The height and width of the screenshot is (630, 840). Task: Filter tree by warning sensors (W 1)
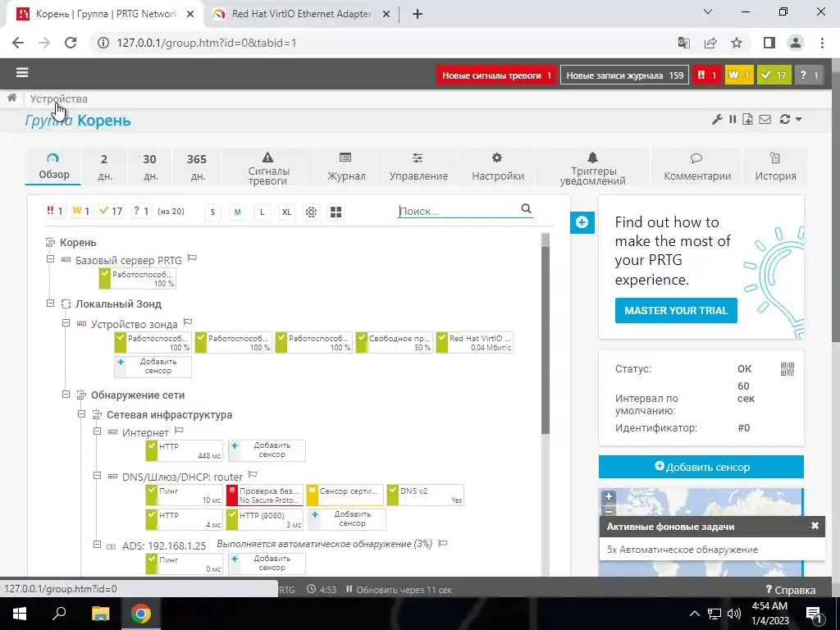point(81,211)
